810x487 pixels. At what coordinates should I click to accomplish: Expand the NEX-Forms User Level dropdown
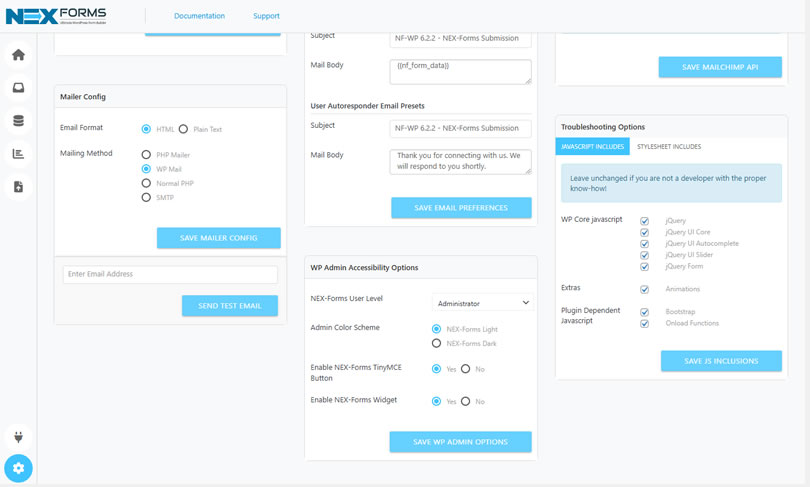482,303
